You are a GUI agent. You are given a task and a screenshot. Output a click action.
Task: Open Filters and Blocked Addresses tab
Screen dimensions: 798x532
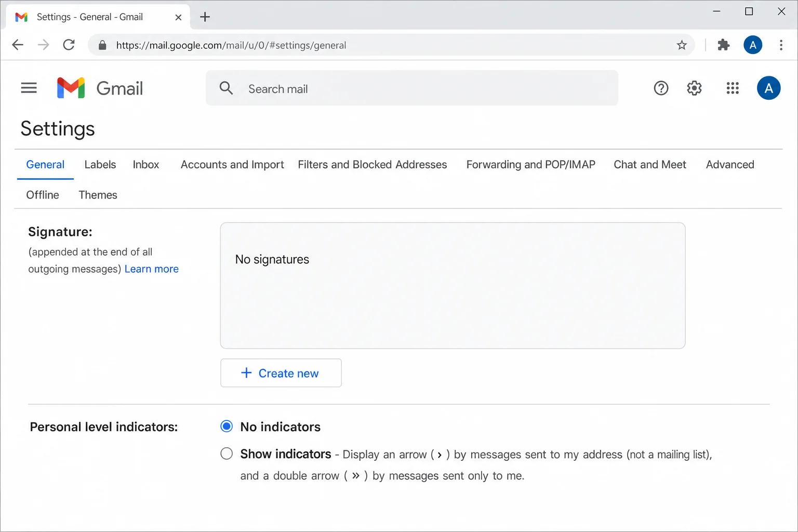point(373,165)
